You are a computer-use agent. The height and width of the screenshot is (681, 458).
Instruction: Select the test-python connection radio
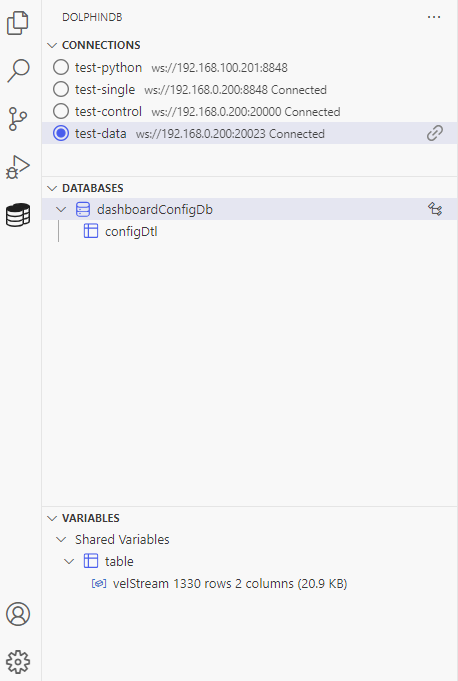click(61, 67)
